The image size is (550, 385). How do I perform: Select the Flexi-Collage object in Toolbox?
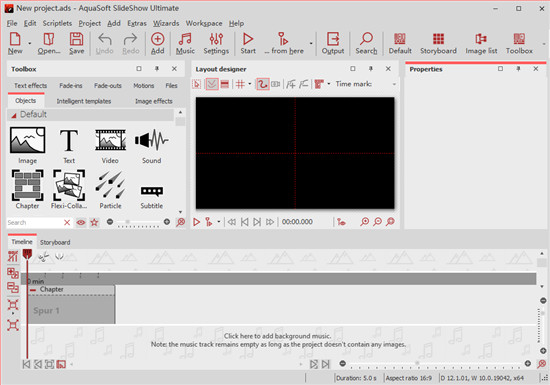69,190
